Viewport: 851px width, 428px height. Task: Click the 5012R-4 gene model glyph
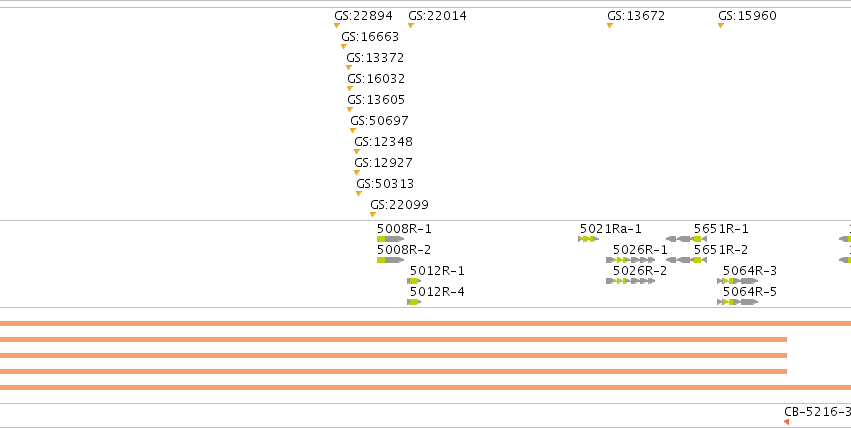click(414, 302)
